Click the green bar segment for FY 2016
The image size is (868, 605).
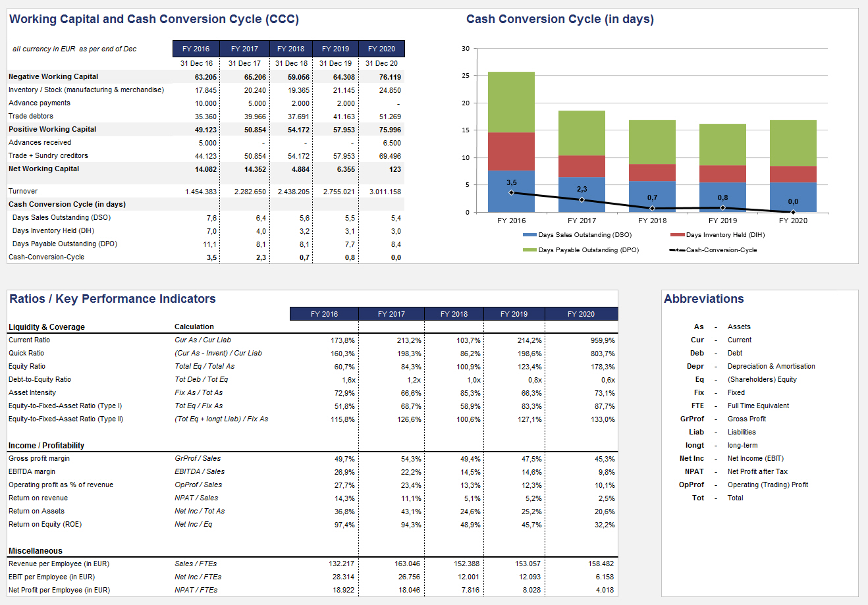click(511, 102)
